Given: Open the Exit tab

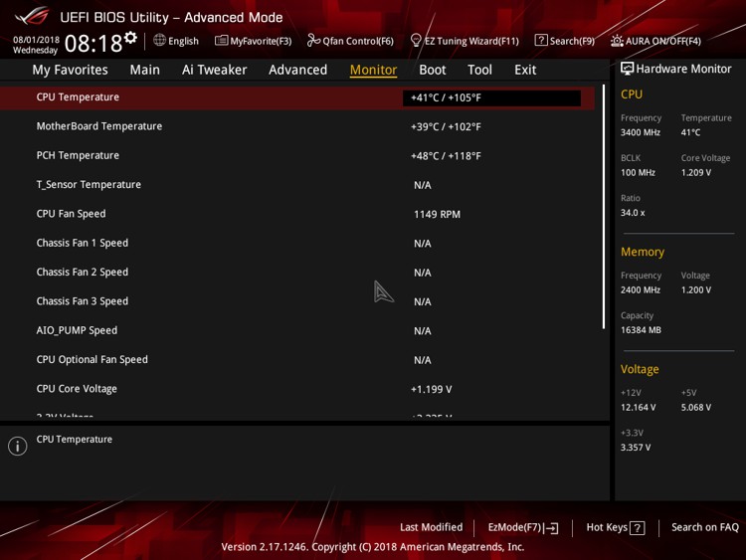Looking at the screenshot, I should (x=525, y=70).
